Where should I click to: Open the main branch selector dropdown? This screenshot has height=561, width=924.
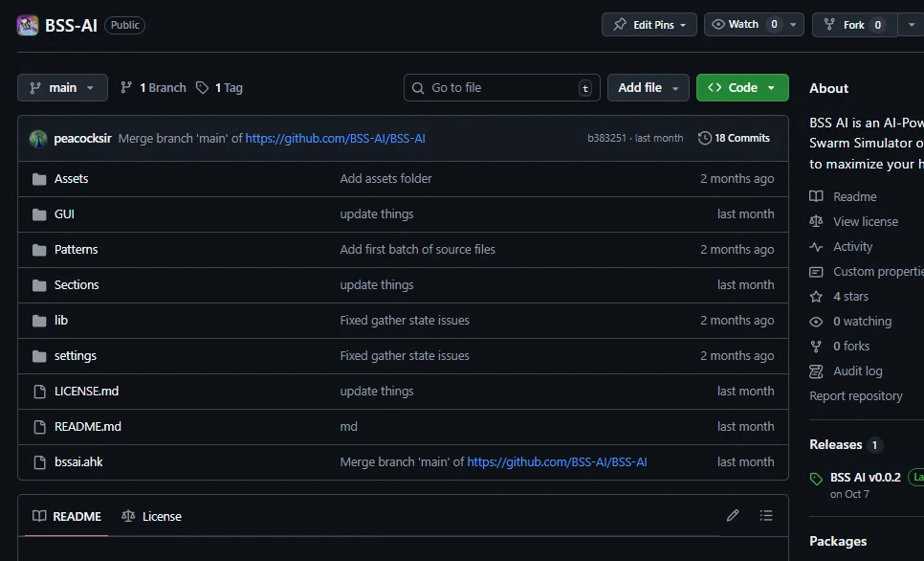point(61,87)
